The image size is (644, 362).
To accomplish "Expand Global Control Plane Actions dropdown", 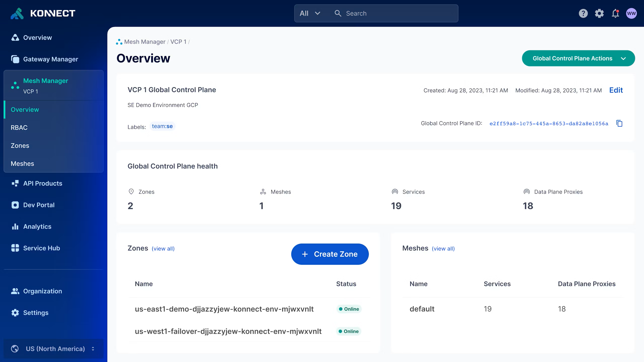I will [x=578, y=58].
